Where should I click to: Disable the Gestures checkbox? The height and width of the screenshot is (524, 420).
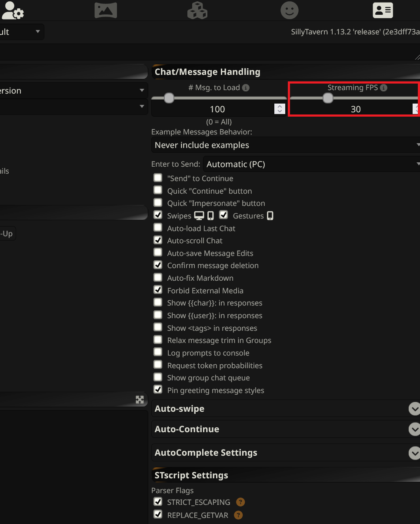pos(223,215)
